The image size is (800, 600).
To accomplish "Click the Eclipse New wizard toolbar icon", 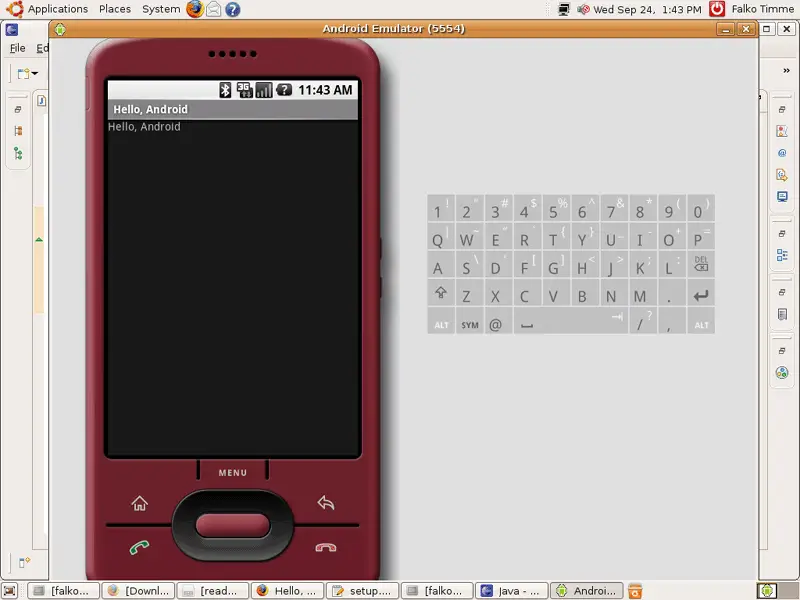I will coord(23,73).
